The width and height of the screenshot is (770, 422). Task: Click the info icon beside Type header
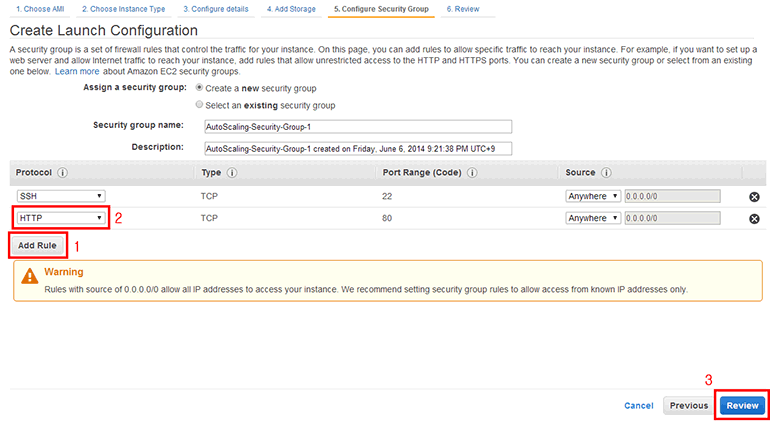(x=232, y=172)
